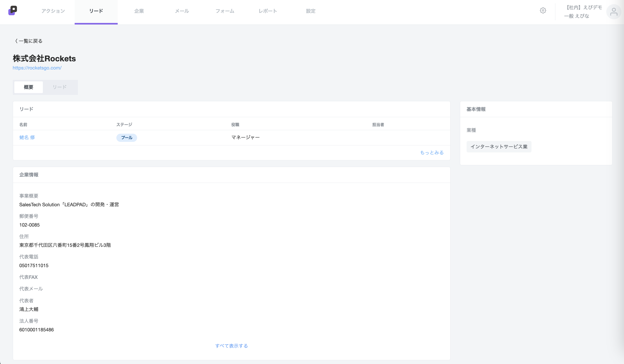Open the アクション tab
The image size is (624, 364).
53,11
